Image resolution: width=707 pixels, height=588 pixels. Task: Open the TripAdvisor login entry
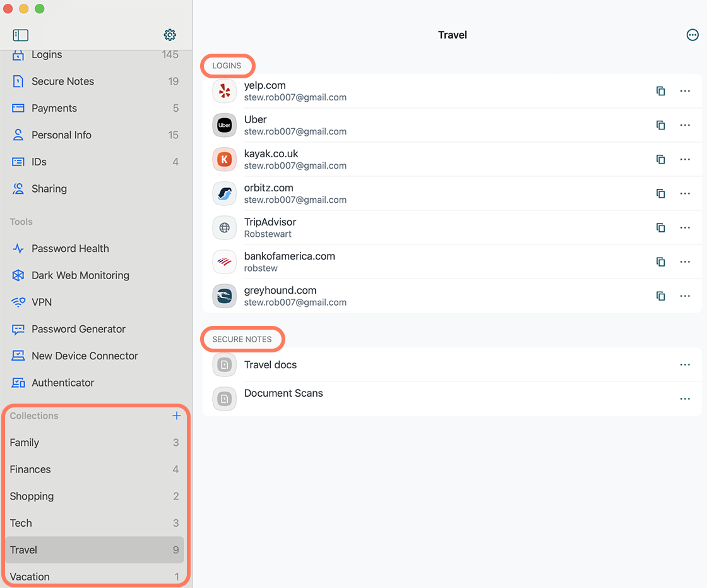pyautogui.click(x=452, y=227)
